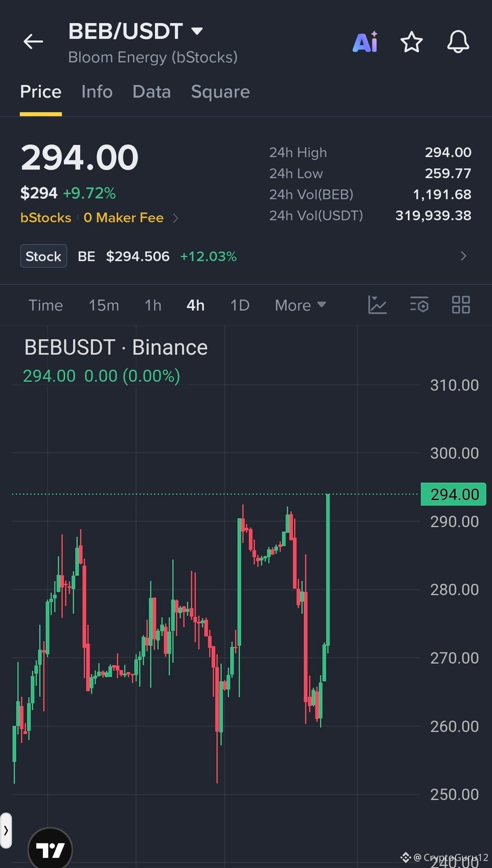Switch to the Data tab
The image size is (492, 868).
152,91
